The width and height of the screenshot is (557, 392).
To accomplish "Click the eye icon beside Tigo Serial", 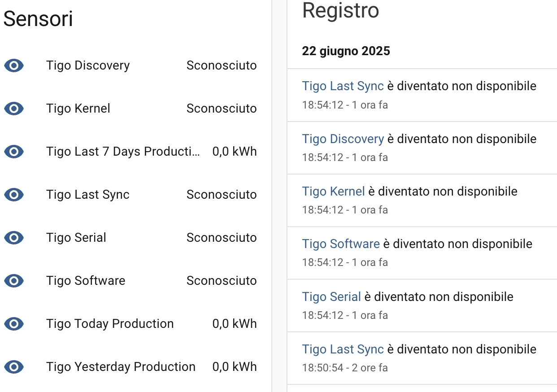I will coord(14,238).
